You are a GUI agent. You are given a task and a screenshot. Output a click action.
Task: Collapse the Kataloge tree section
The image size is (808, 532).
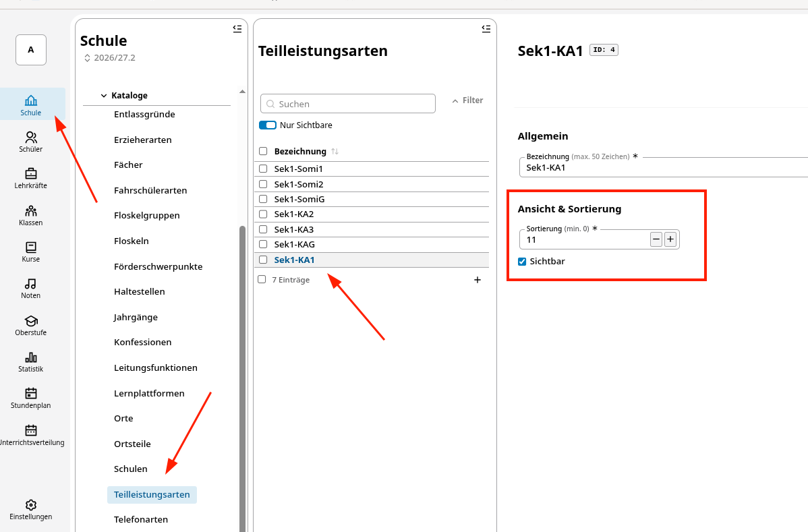[x=104, y=95]
